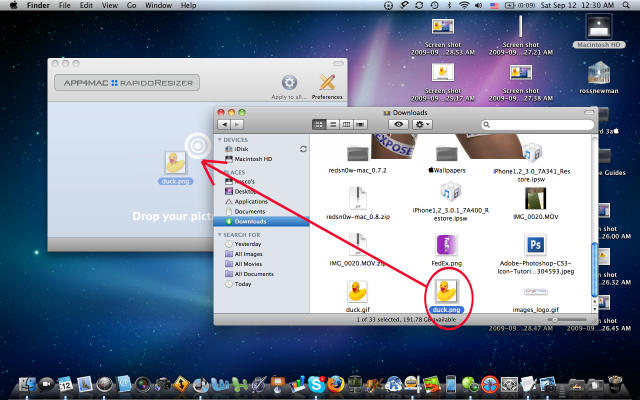Select the Wallpapers folder
This screenshot has width=640, height=400.
point(447,159)
